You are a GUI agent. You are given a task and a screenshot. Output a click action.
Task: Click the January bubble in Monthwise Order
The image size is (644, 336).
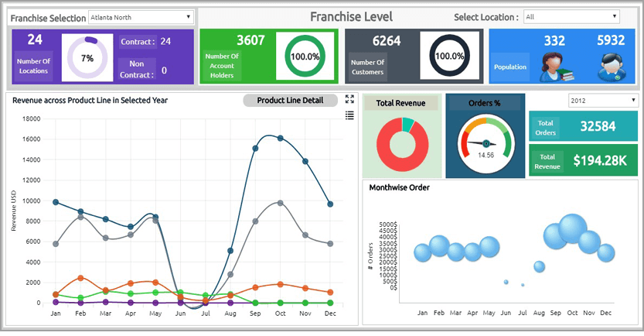[x=423, y=253]
